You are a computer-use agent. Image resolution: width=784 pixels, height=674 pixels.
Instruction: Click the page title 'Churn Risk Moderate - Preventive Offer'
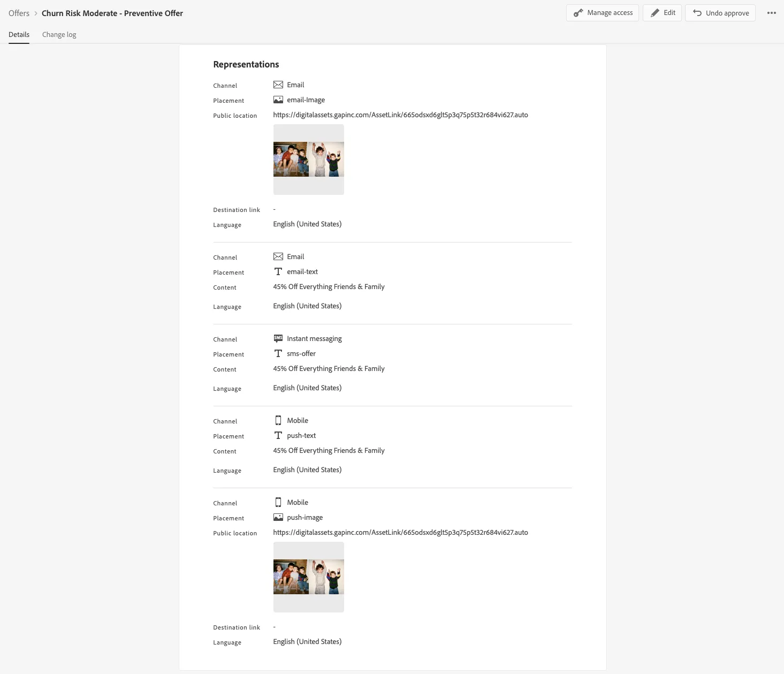[x=112, y=13]
